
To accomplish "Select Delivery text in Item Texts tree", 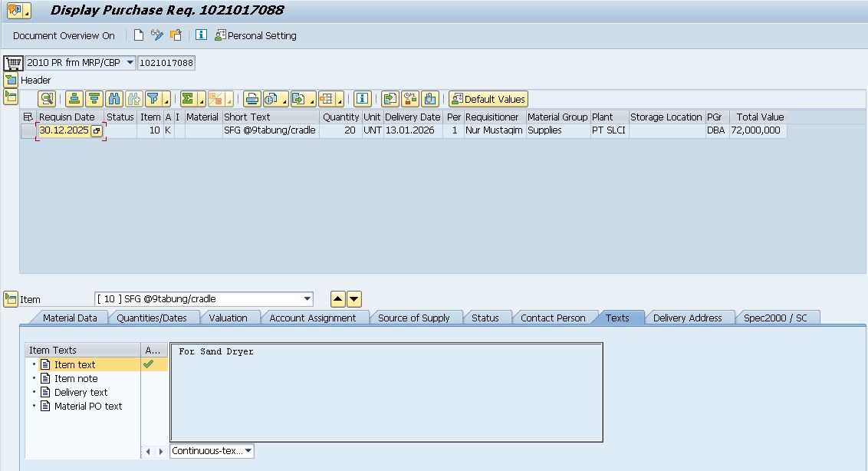I will 81,392.
